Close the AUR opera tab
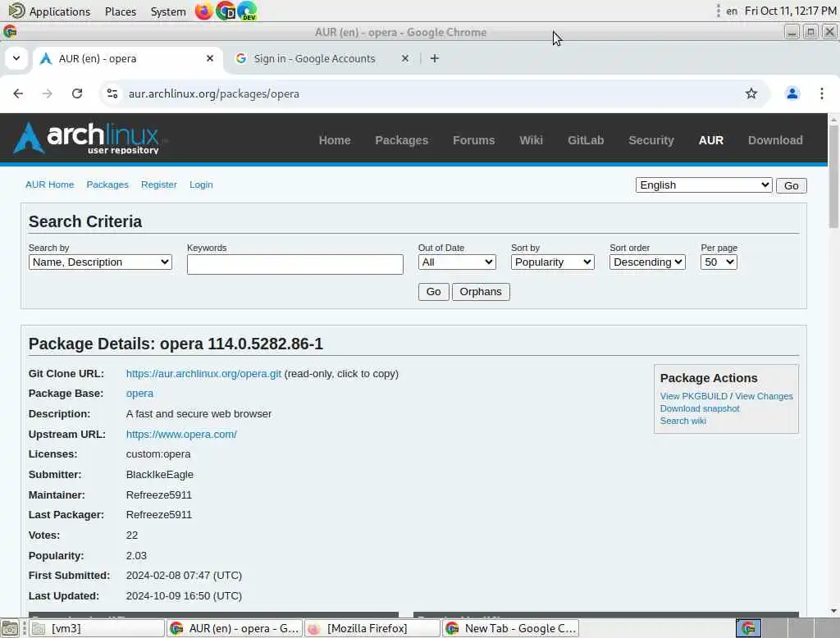This screenshot has width=840, height=638. coord(210,58)
